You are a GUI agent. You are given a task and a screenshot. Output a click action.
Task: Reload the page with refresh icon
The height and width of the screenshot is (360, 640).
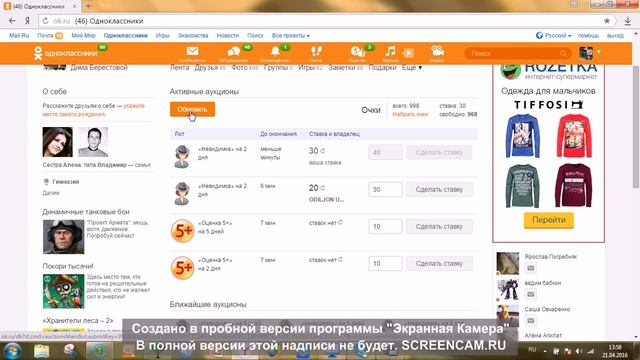click(x=45, y=21)
